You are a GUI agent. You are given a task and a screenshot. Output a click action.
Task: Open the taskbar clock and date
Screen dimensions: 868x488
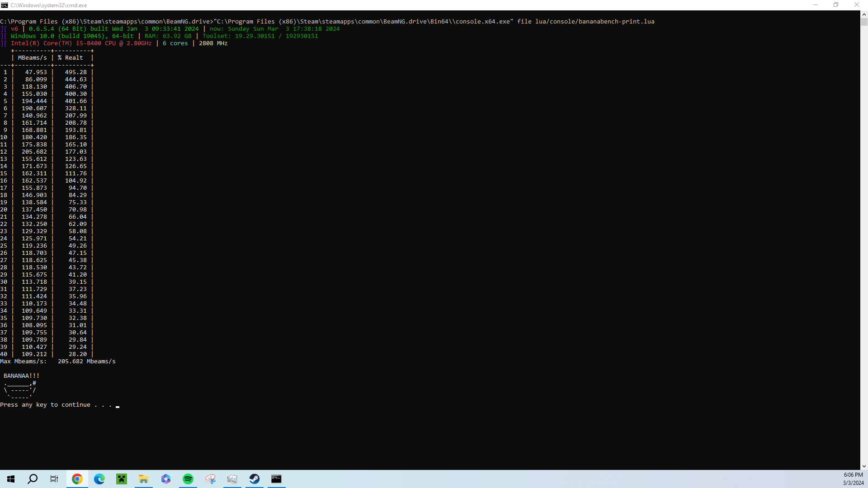(x=853, y=479)
